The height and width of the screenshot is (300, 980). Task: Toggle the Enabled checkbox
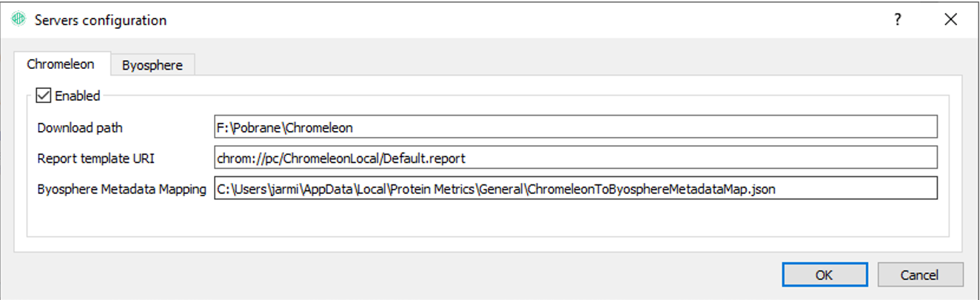[x=44, y=96]
